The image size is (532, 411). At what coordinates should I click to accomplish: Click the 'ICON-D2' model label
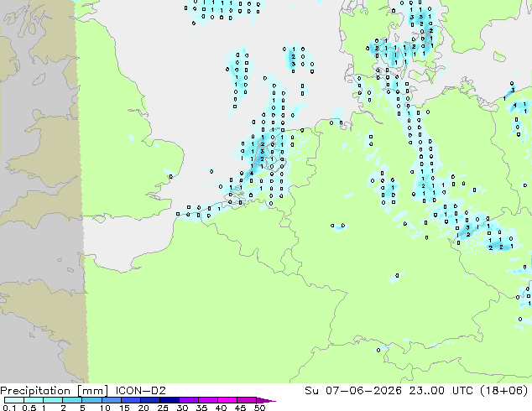[x=140, y=391]
